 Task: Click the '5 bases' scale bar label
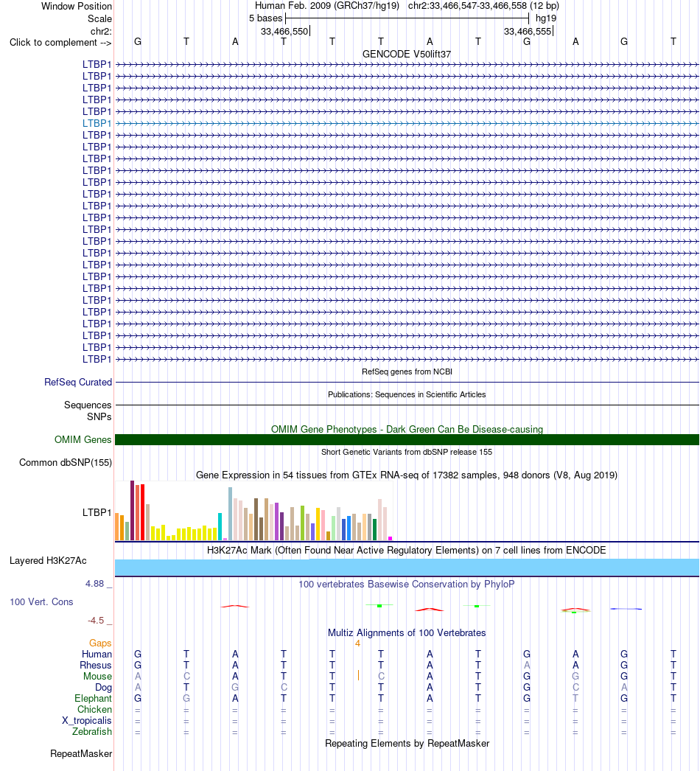[265, 18]
